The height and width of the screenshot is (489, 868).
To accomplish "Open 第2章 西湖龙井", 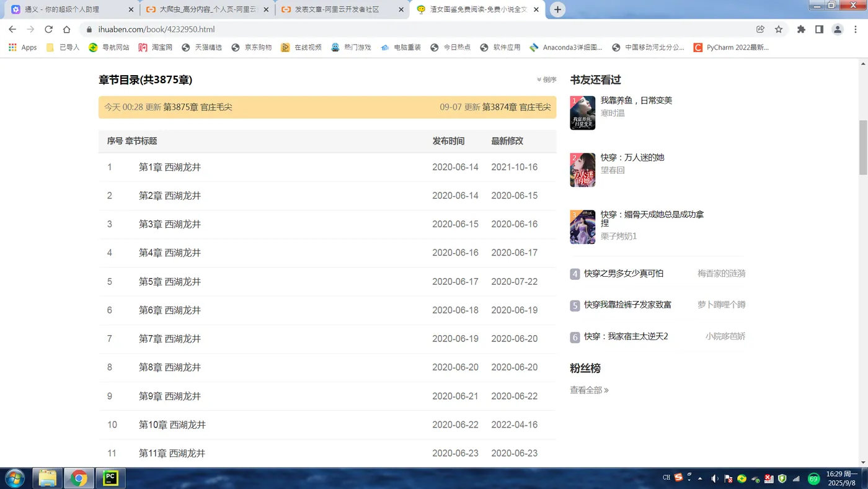I will point(170,195).
